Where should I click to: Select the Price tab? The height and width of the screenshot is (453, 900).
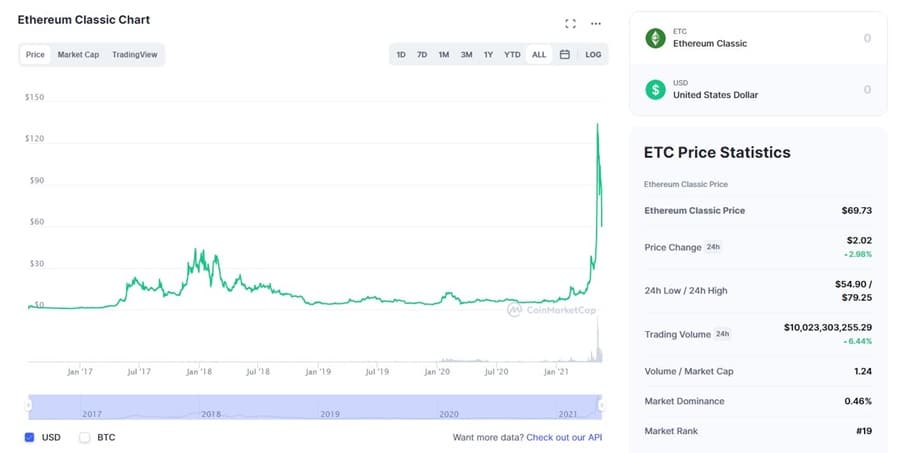35,54
